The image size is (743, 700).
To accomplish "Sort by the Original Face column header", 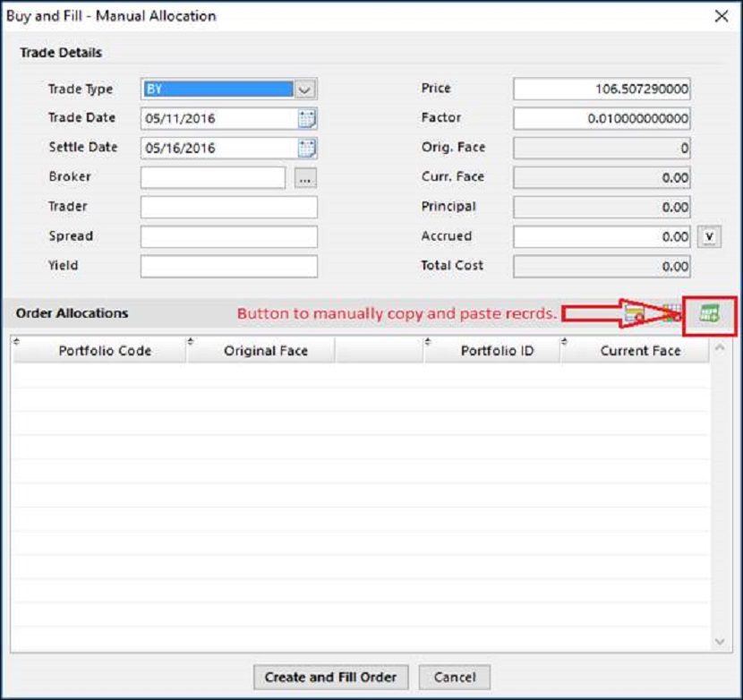I will [x=261, y=351].
